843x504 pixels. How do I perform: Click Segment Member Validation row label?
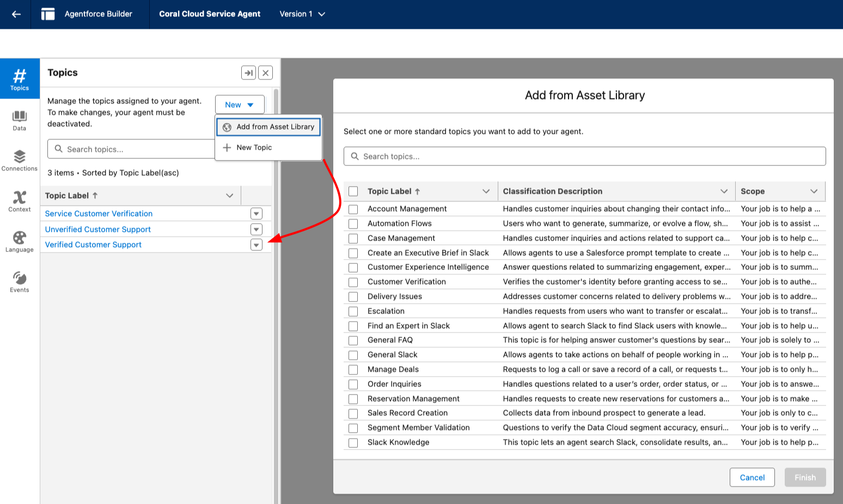[x=418, y=428]
